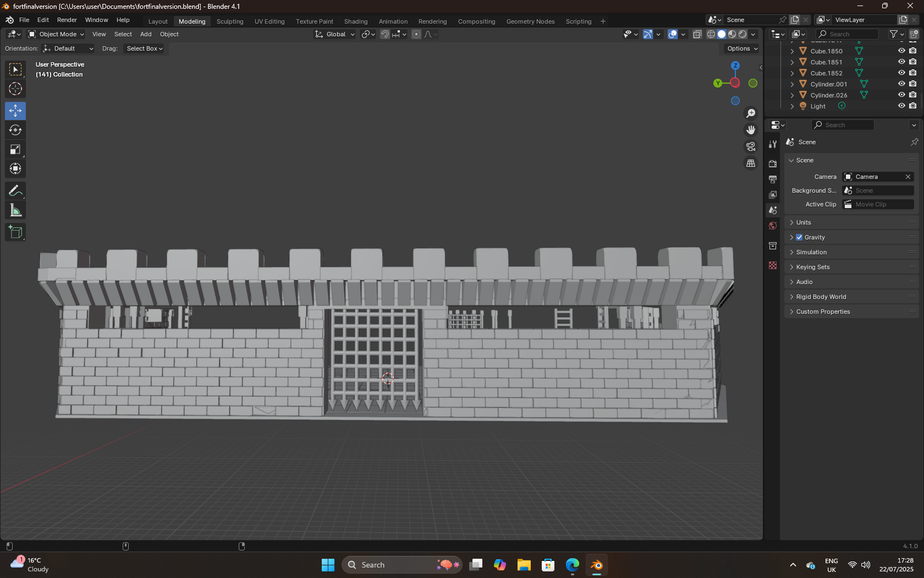Hide the Light object in viewport
The height and width of the screenshot is (578, 924).
901,106
